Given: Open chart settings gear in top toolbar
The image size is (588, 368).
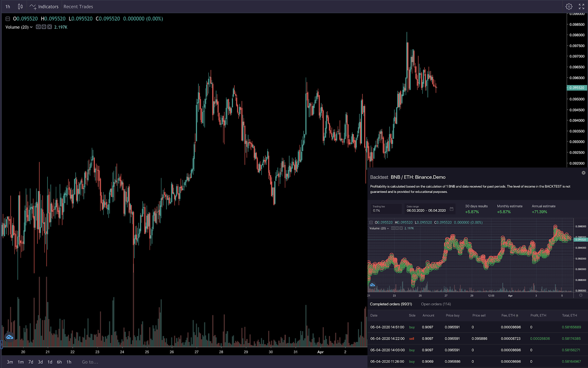Looking at the screenshot, I should [569, 7].
